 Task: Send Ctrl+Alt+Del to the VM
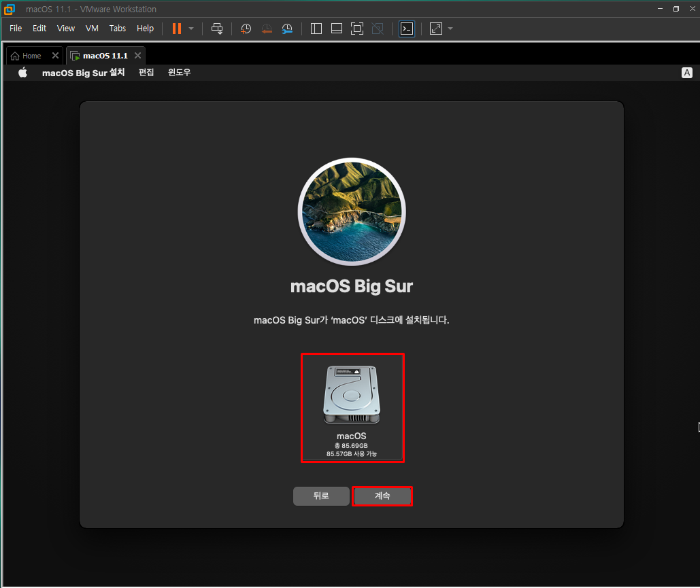click(217, 29)
